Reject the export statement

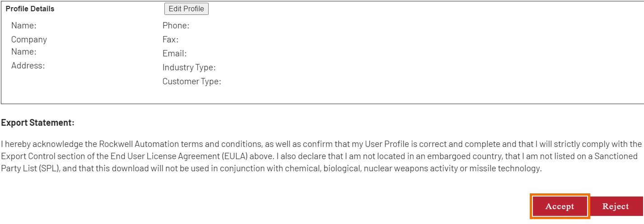(x=616, y=206)
